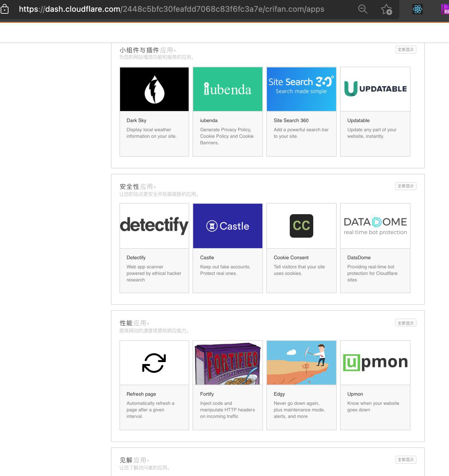Open the detectify logo tile

tap(154, 226)
